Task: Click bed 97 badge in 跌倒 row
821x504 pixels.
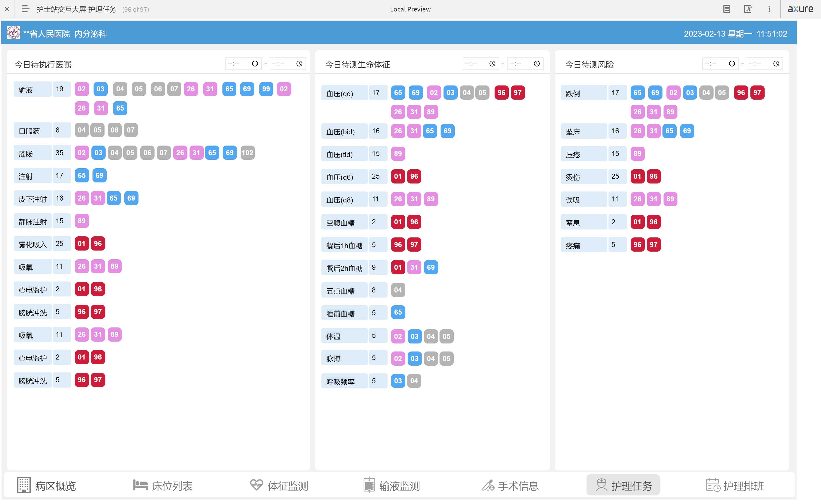Action: [757, 93]
